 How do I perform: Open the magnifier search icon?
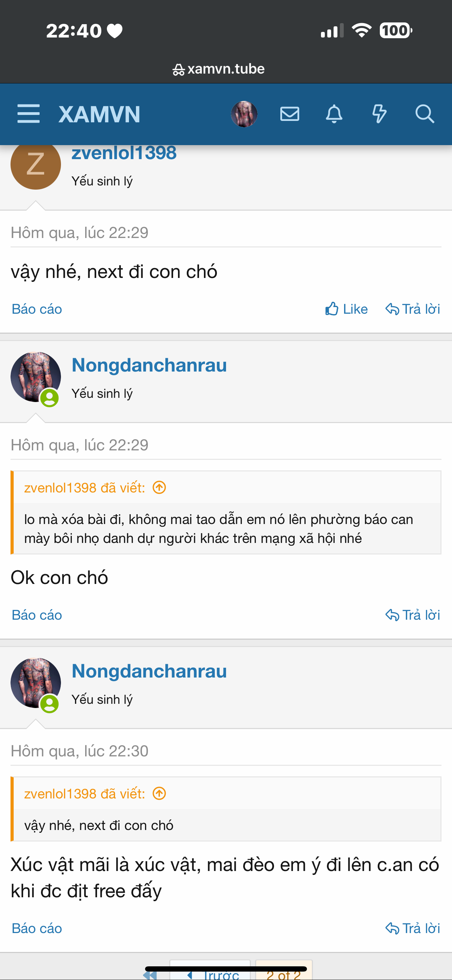[x=424, y=114]
